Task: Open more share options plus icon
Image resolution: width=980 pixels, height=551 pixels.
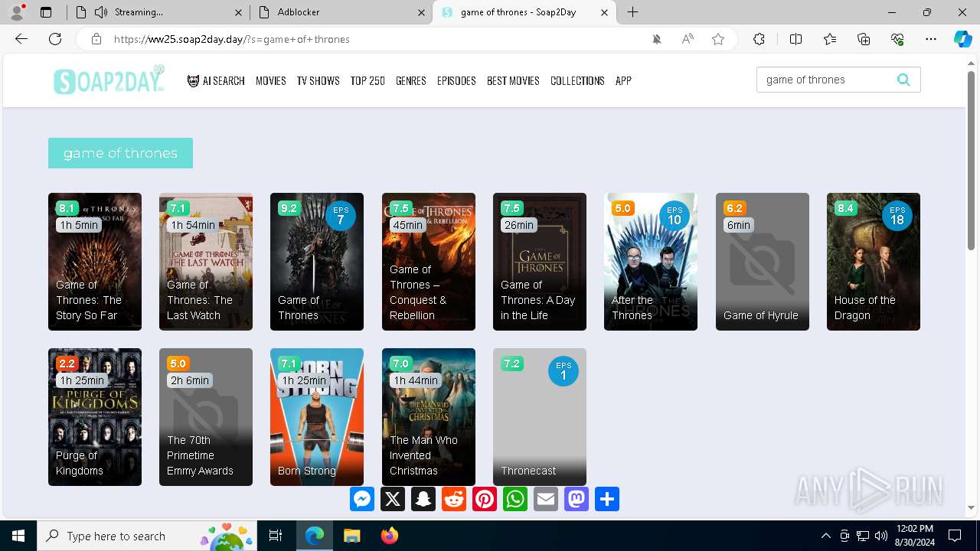Action: (x=607, y=499)
